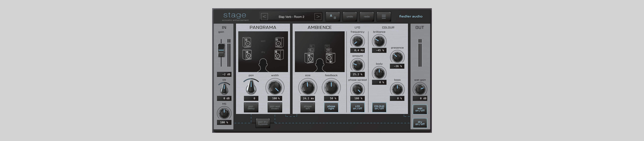Toggle LFO on/off
Image resolution: width=644 pixels, height=141 pixels.
click(x=357, y=107)
